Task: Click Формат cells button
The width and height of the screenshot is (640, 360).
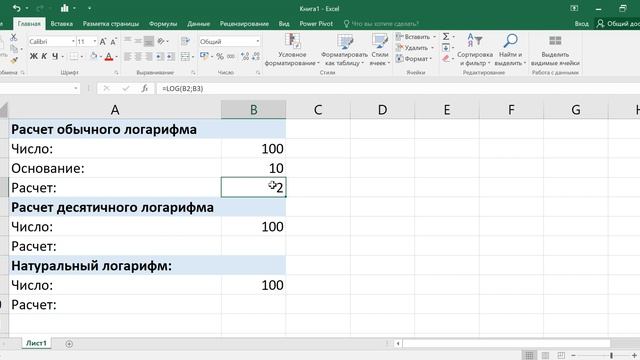Action: [x=413, y=59]
